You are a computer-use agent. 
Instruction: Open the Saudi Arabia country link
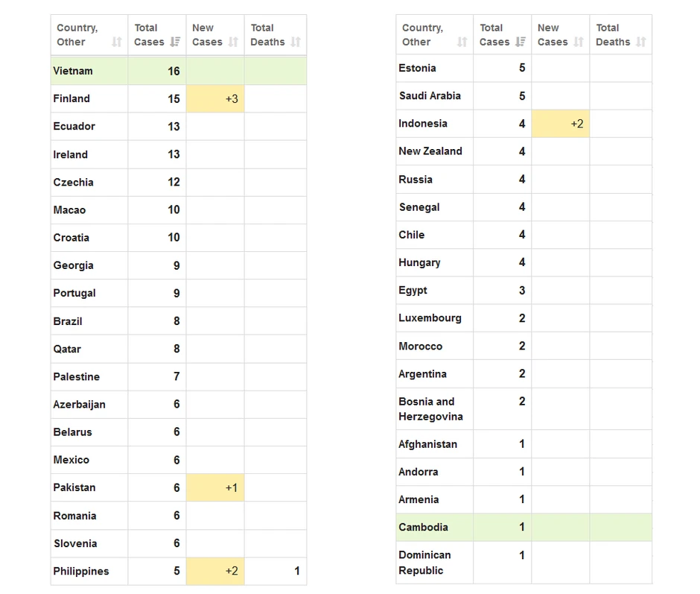click(x=430, y=95)
